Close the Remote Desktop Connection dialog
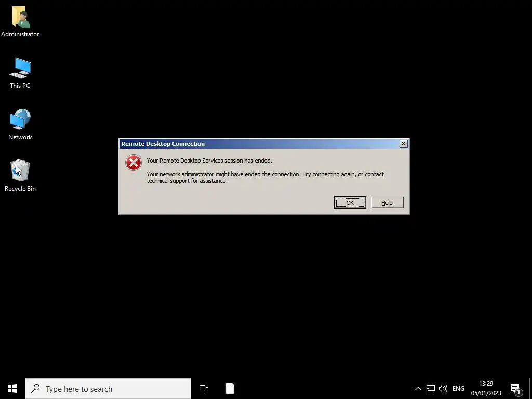Screen dimensions: 532x399 [x=403, y=144]
